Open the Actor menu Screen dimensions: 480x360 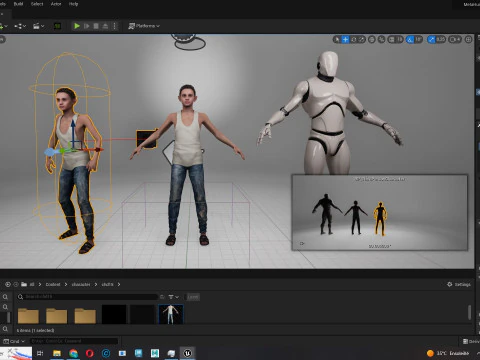56,4
